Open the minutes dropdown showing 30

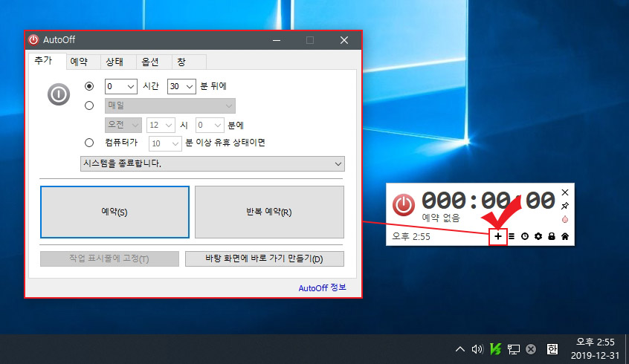pos(181,87)
